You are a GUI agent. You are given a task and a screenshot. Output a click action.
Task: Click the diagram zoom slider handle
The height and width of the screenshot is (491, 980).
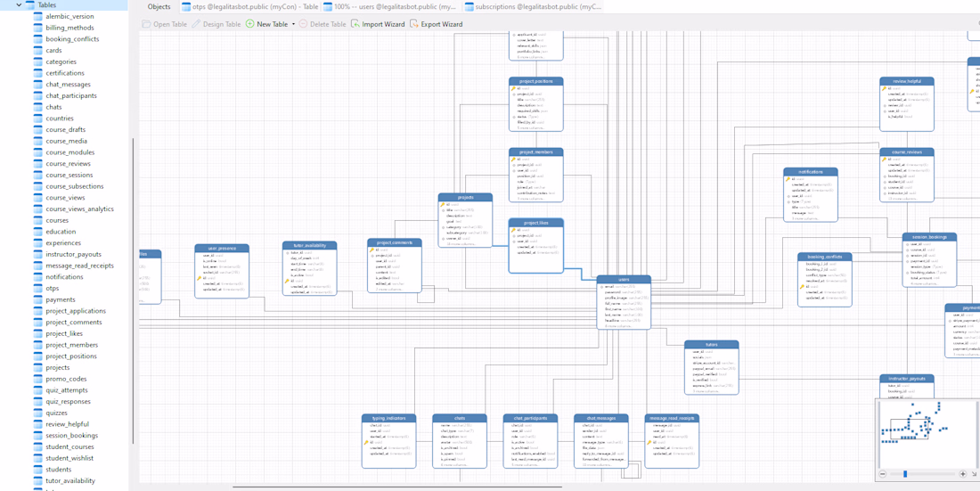[905, 474]
